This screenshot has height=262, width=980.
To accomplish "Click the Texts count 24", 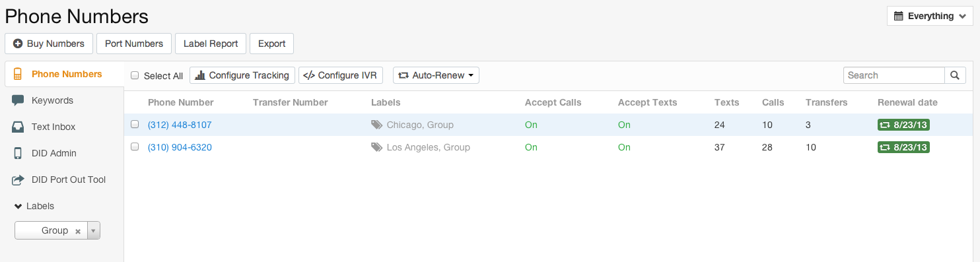I will [x=720, y=125].
